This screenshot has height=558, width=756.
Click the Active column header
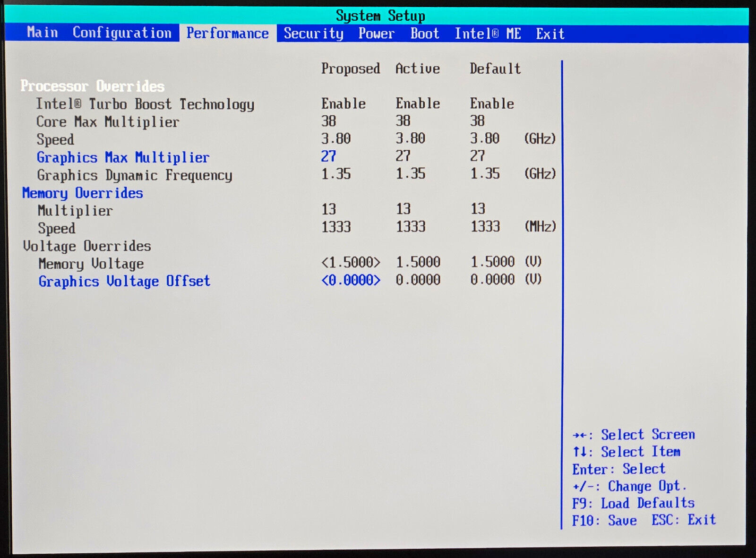point(418,69)
